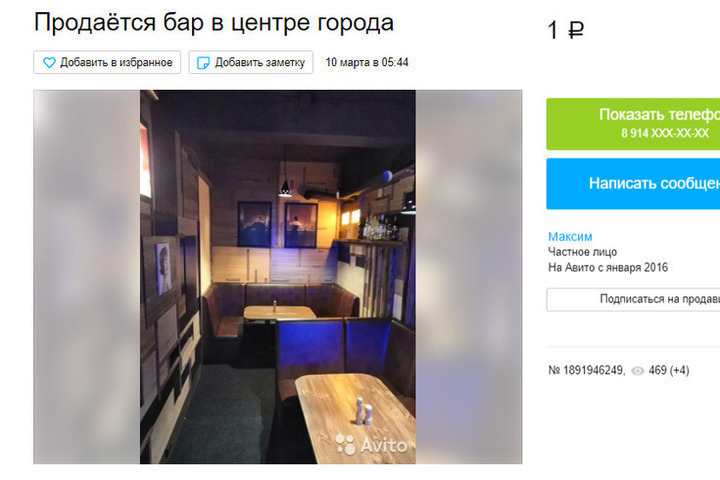Click the masked phone 8 914 XXX-XX-XX

[x=665, y=133]
